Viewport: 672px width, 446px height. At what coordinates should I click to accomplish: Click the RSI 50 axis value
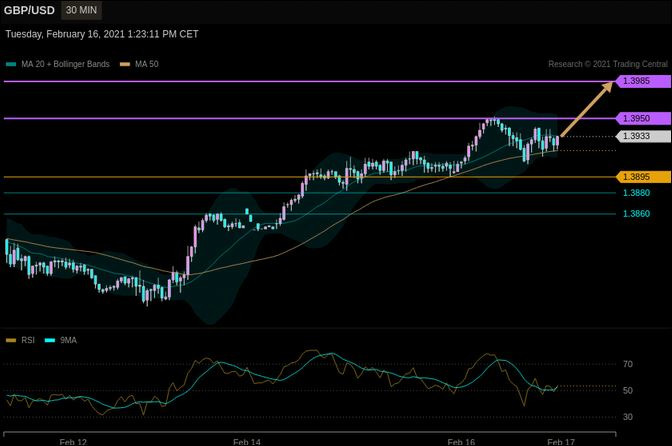628,391
